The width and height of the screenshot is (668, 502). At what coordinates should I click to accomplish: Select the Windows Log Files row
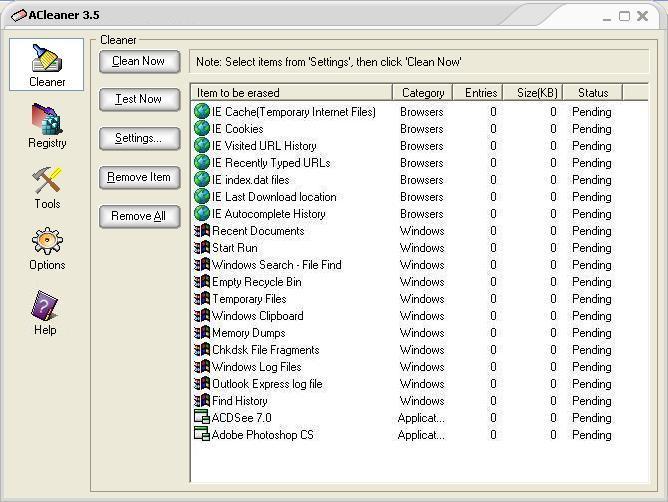tap(256, 367)
